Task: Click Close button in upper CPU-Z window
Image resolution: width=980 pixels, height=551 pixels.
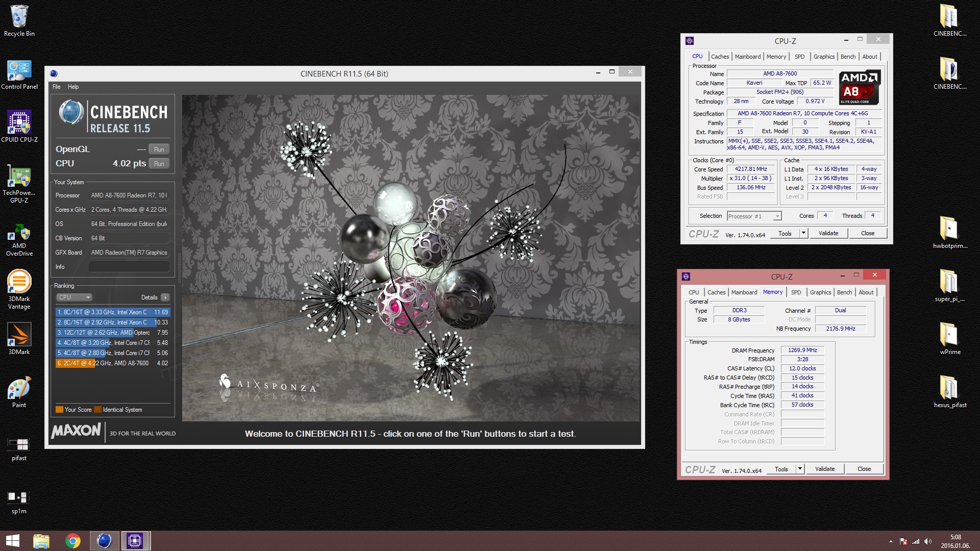Action: coord(867,233)
